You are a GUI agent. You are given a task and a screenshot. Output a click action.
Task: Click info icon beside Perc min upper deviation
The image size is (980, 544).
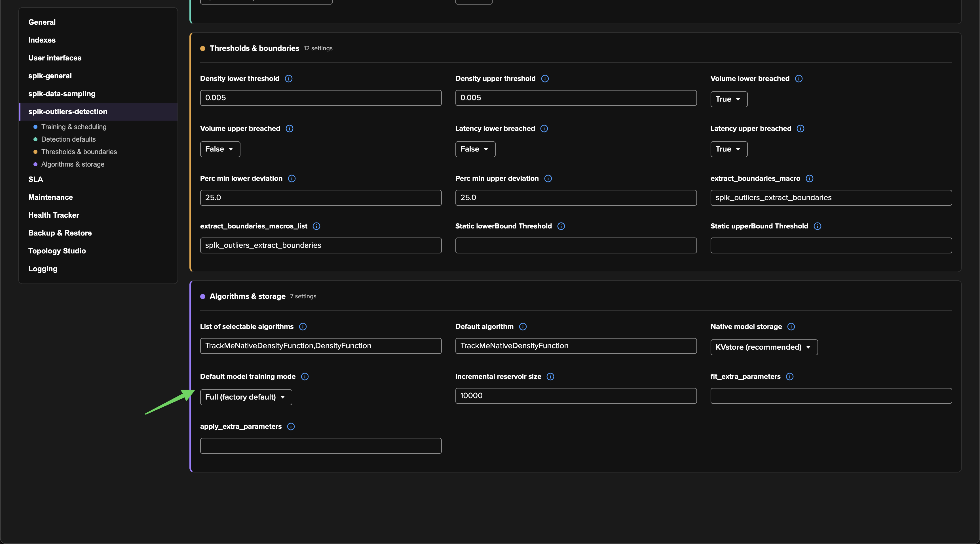click(548, 178)
